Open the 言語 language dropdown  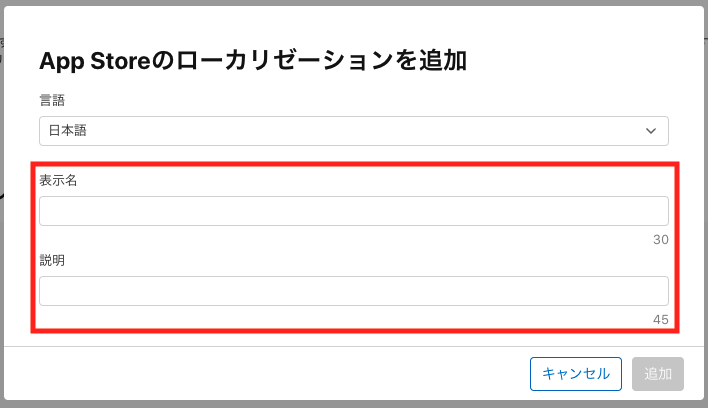pos(353,131)
